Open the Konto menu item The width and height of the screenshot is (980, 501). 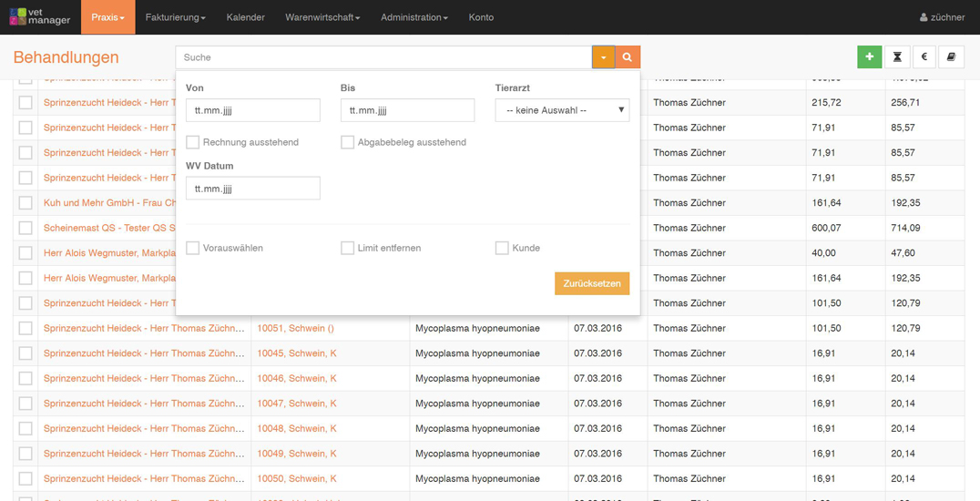click(x=481, y=17)
